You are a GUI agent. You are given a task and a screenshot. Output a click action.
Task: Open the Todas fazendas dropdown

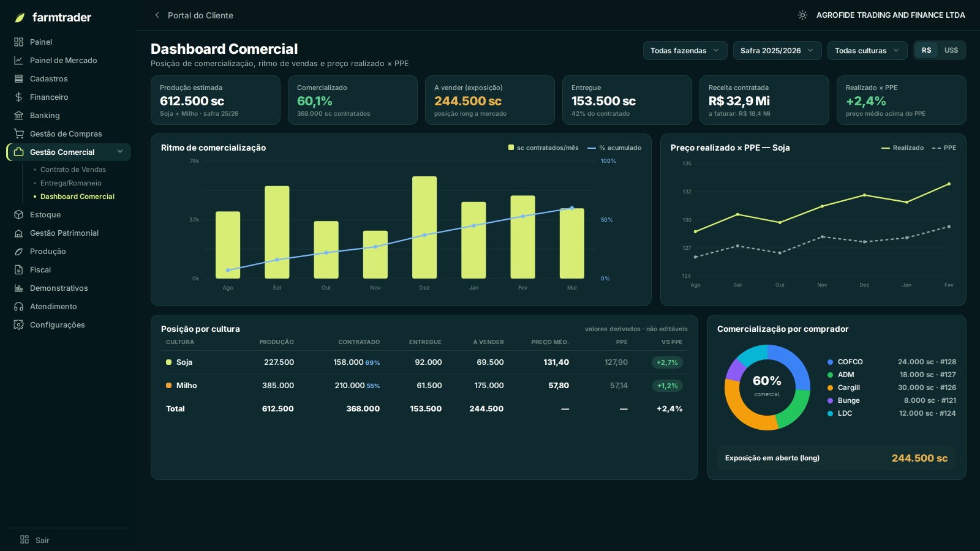point(685,50)
